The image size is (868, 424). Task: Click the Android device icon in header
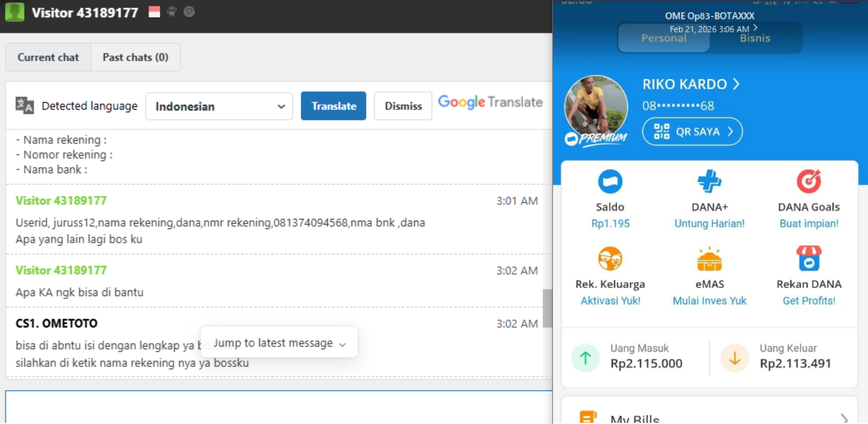pyautogui.click(x=172, y=12)
